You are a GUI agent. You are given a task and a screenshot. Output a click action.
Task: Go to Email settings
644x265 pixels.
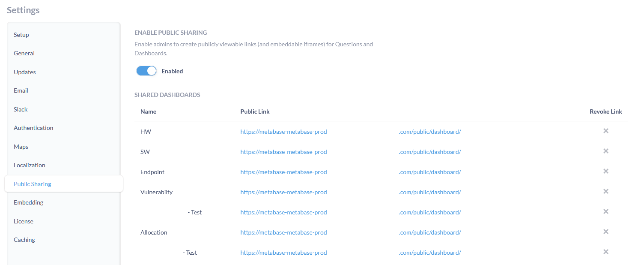[21, 90]
